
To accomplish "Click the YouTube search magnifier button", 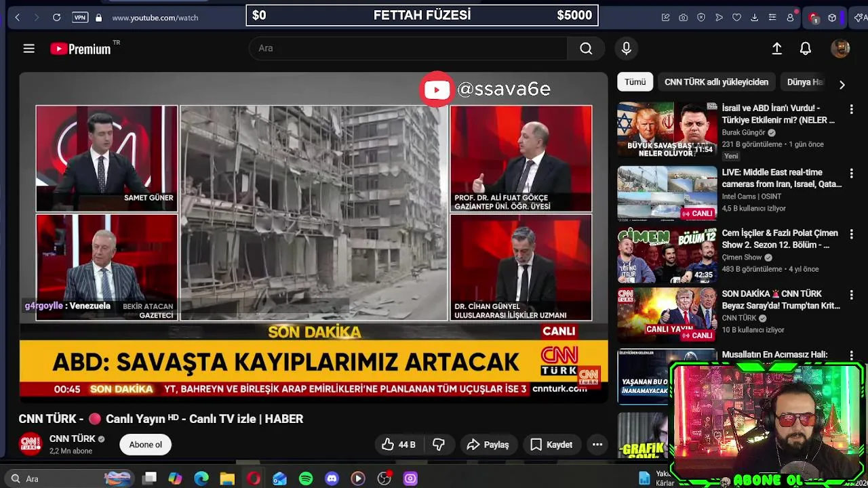I will [586, 48].
